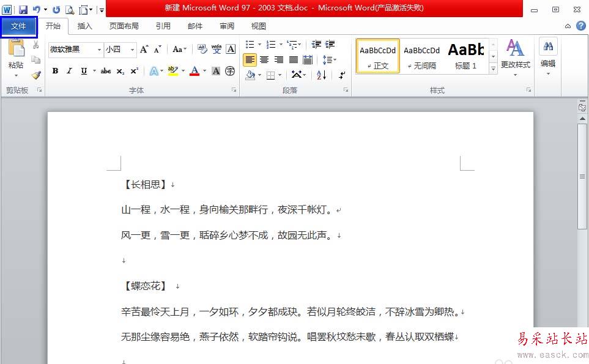Image resolution: width=589 pixels, height=364 pixels.
Task: Toggle Subscript formatting
Action: pyautogui.click(x=120, y=71)
